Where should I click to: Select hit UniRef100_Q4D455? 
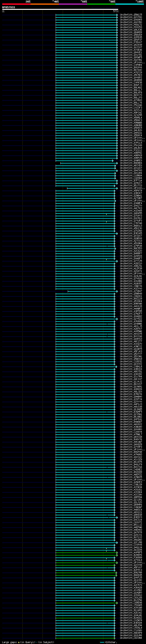pyautogui.click(x=131, y=213)
